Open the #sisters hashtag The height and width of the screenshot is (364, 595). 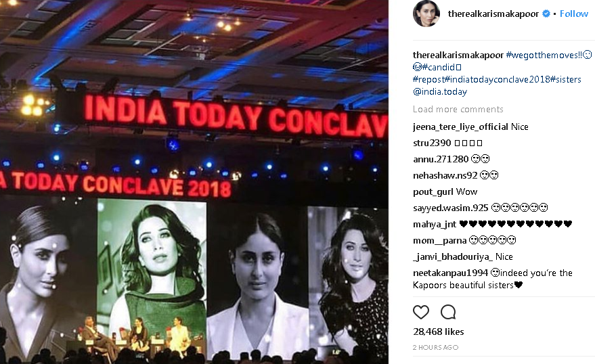pos(566,79)
